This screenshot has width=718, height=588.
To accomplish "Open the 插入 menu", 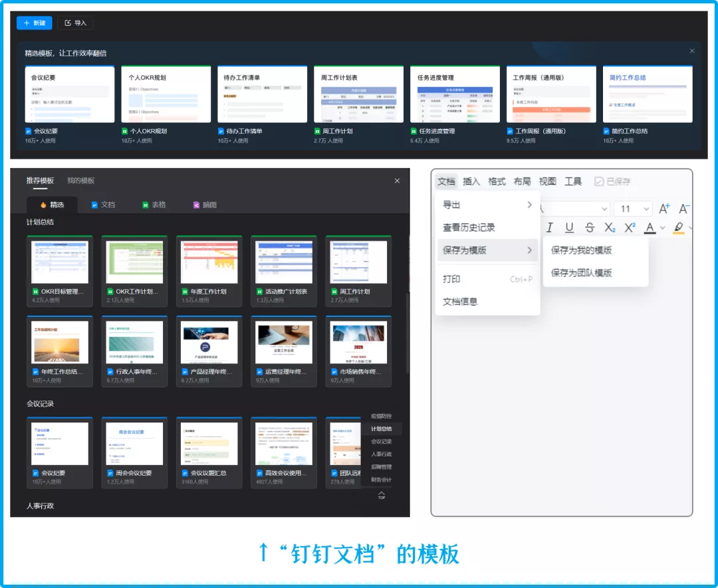I will [x=471, y=181].
